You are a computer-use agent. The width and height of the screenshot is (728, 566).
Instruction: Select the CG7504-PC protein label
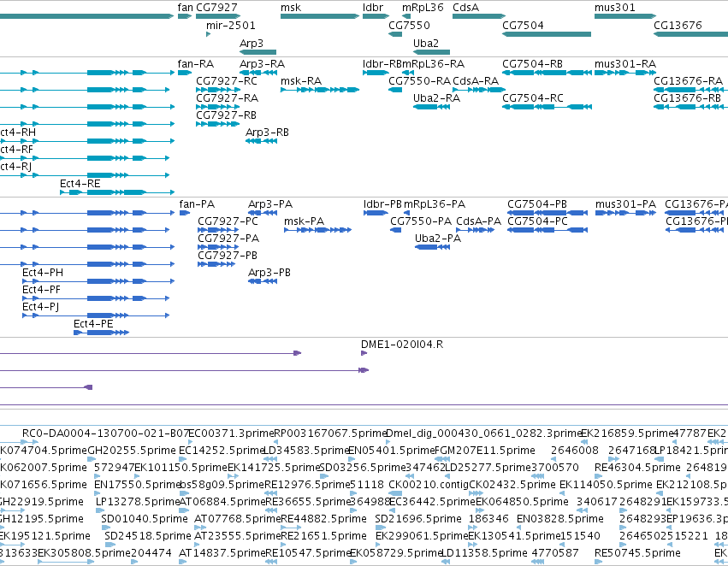point(537,221)
